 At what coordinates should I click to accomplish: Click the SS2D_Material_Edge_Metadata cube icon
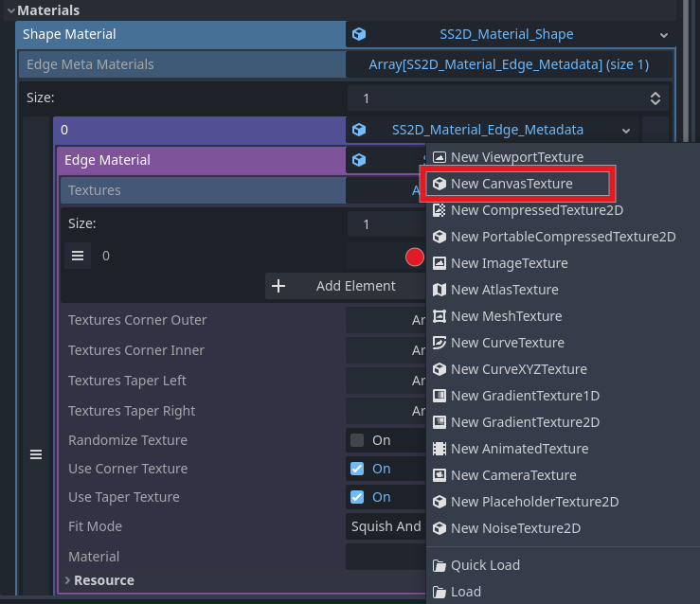(359, 130)
